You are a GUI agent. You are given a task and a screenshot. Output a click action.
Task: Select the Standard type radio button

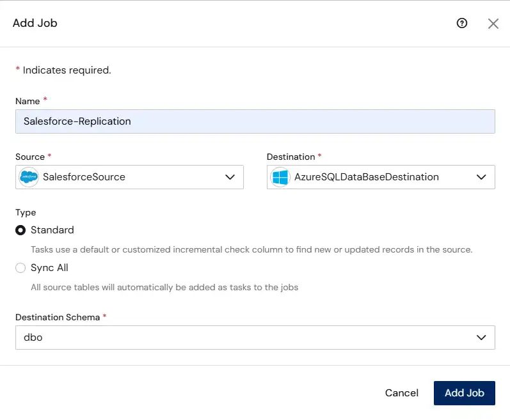click(20, 230)
